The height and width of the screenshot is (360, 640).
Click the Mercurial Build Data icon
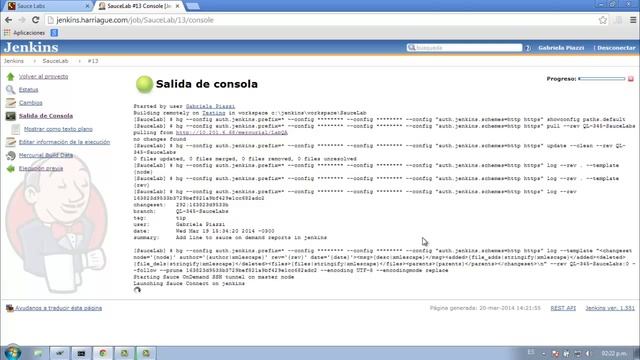coord(11,155)
